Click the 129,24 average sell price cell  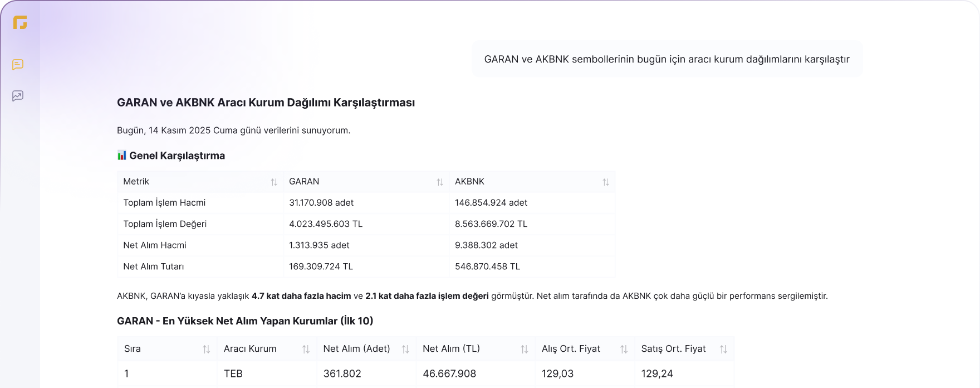(657, 374)
